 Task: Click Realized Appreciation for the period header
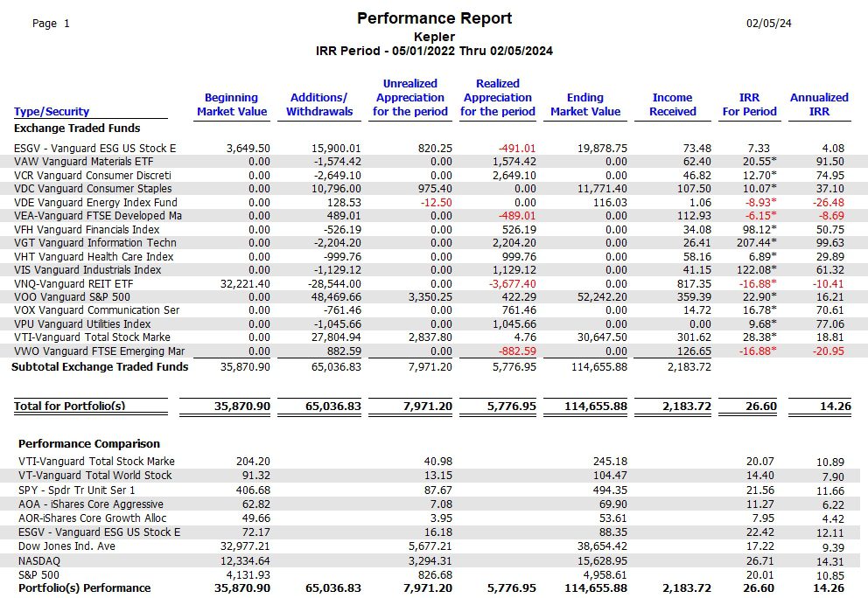point(498,97)
